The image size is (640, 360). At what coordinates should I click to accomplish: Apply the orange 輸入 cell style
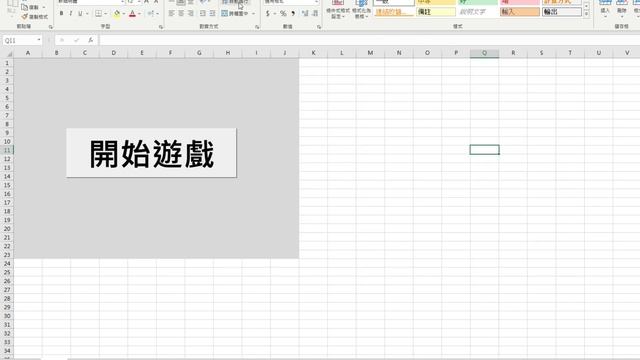(520, 12)
